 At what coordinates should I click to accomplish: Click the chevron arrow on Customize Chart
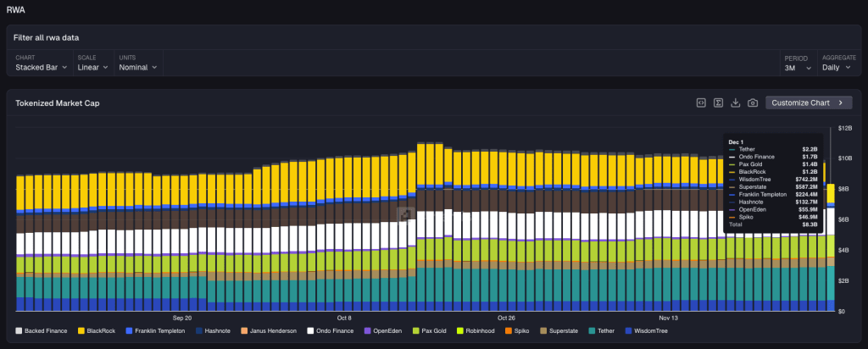[x=840, y=102]
